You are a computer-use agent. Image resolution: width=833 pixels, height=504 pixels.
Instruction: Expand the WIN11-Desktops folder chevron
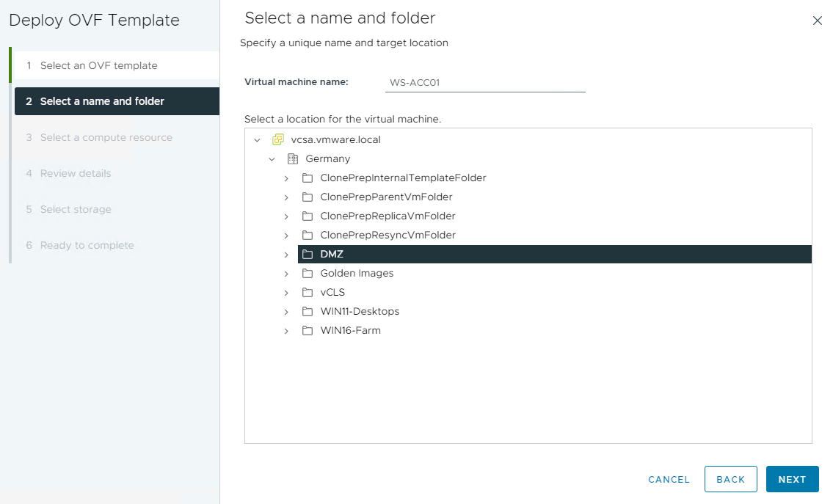tap(286, 311)
